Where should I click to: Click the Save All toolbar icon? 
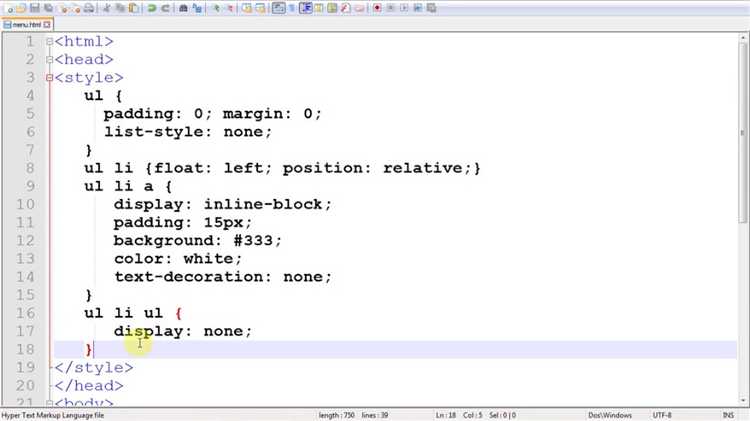[x=48, y=8]
